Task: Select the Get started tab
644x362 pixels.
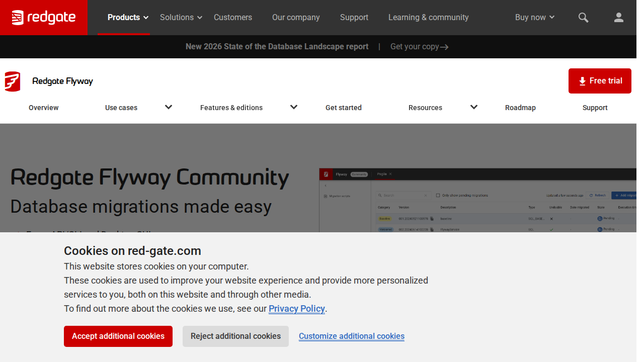Action: [343, 108]
